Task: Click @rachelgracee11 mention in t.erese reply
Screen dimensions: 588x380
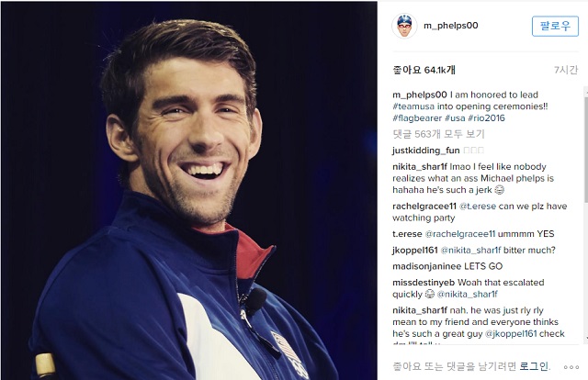Action: [x=459, y=234]
